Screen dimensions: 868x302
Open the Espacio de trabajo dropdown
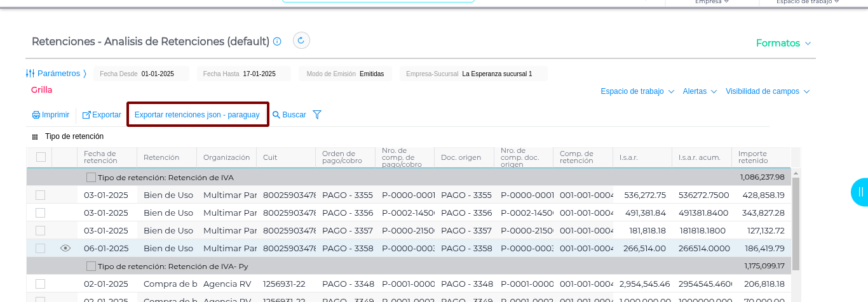pyautogui.click(x=637, y=91)
